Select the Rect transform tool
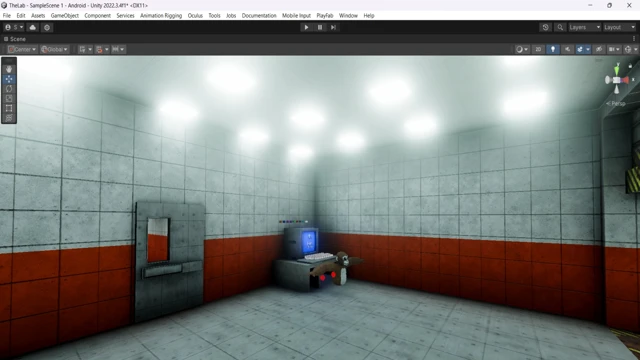 (x=9, y=108)
